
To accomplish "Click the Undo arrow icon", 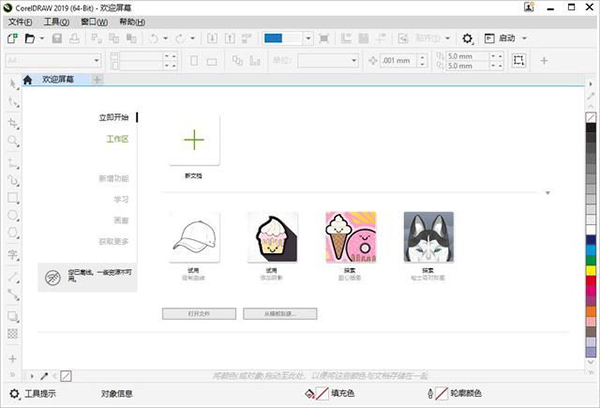I will [154, 38].
